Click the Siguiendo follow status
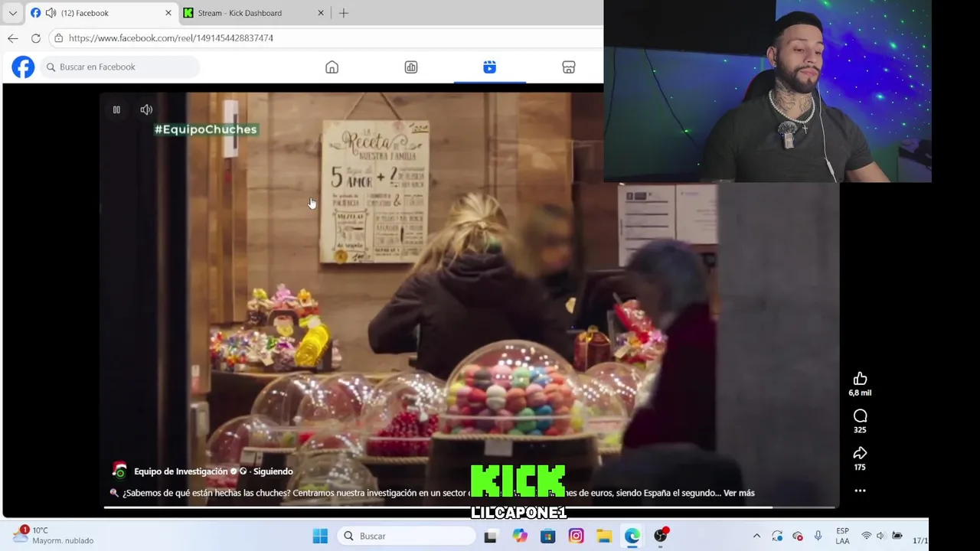The height and width of the screenshot is (551, 980). (273, 471)
